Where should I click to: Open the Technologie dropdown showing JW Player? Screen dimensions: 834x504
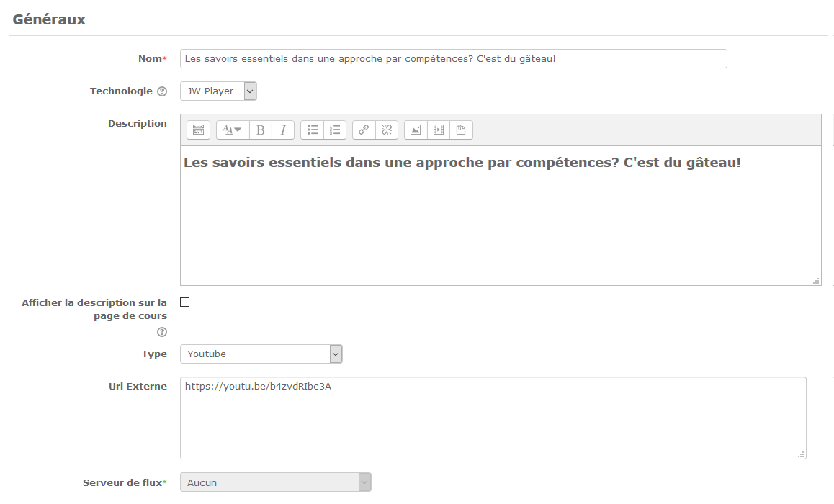coord(218,91)
